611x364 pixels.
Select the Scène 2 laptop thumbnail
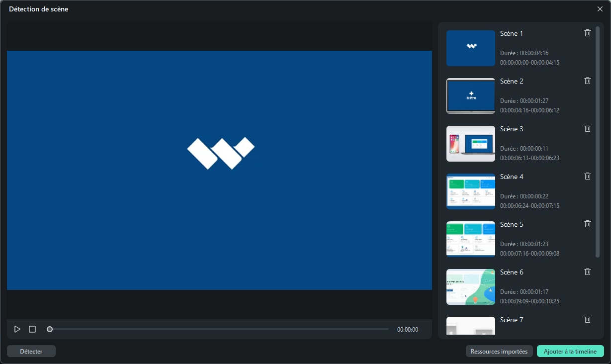point(471,96)
